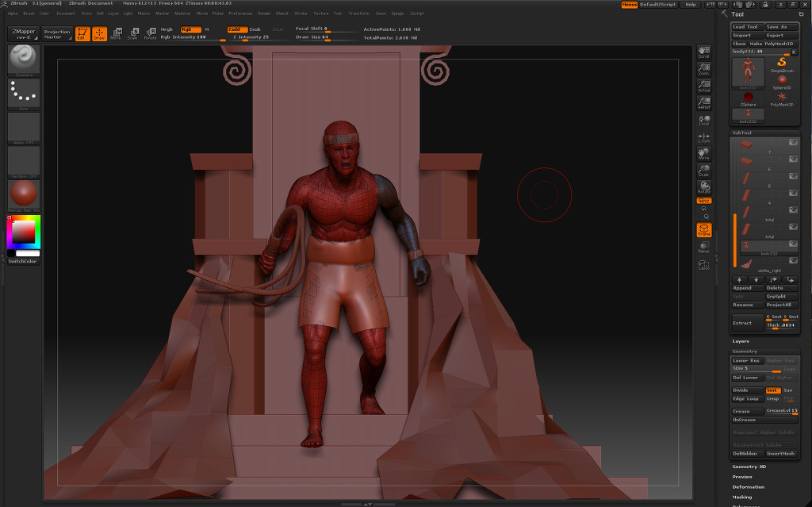
Task: Select the SimpleBrush tool icon
Action: tap(782, 64)
